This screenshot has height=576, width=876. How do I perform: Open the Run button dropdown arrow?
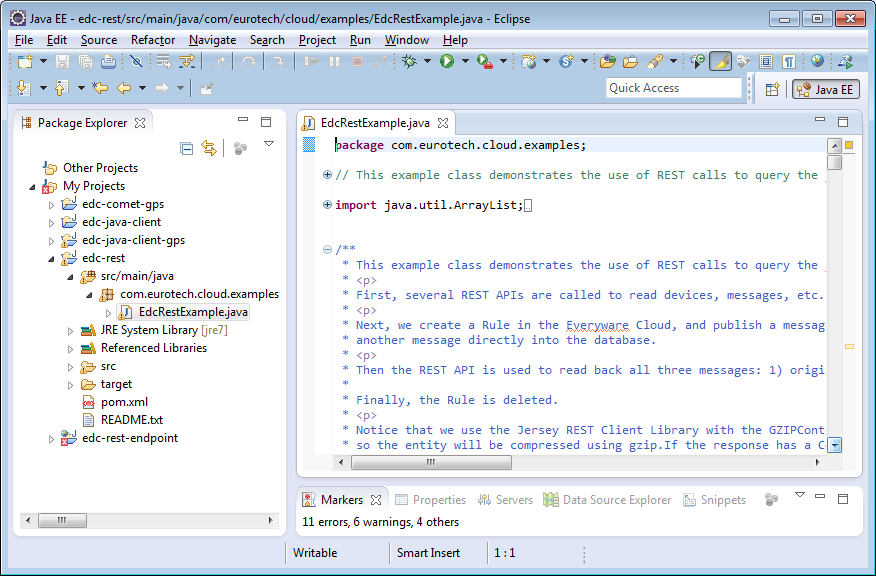click(x=463, y=62)
